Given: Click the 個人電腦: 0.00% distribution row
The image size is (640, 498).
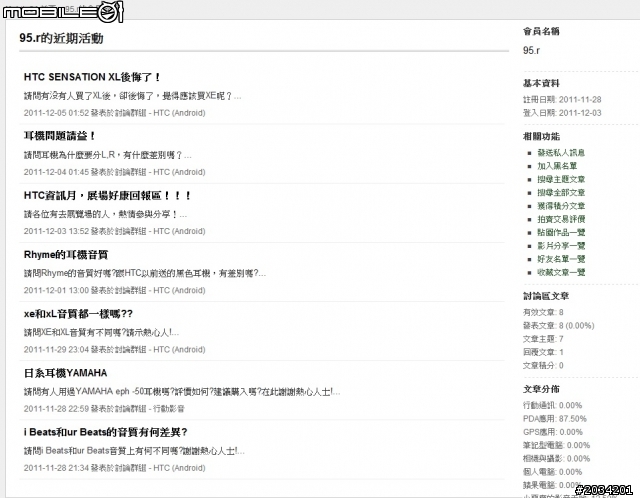Looking at the screenshot, I should tap(552, 472).
